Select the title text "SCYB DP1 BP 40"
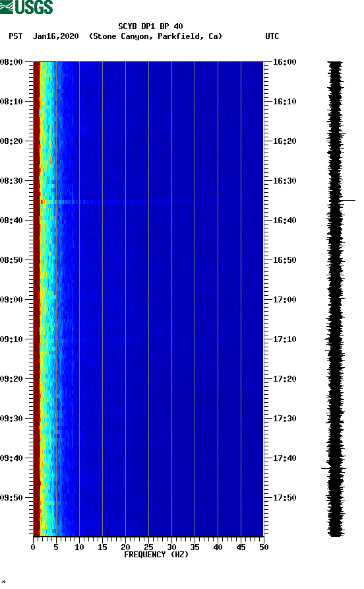Screen dimensions: 364x589 (x=150, y=26)
